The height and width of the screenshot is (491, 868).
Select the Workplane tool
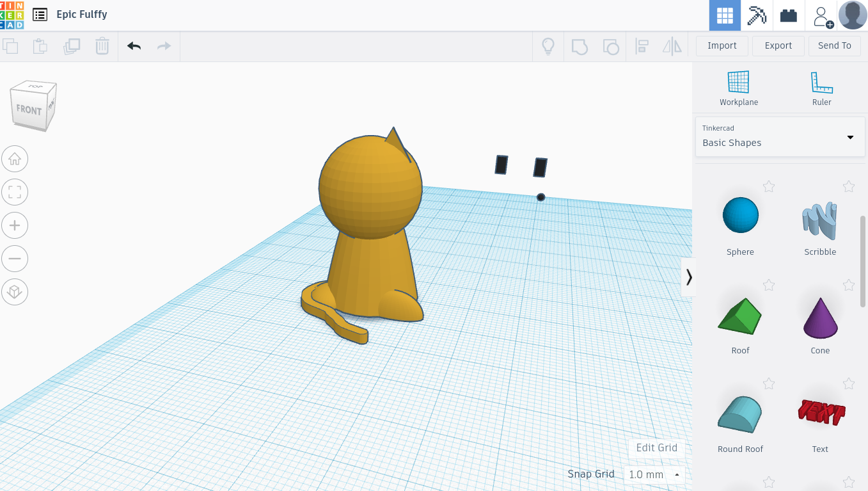(x=739, y=88)
